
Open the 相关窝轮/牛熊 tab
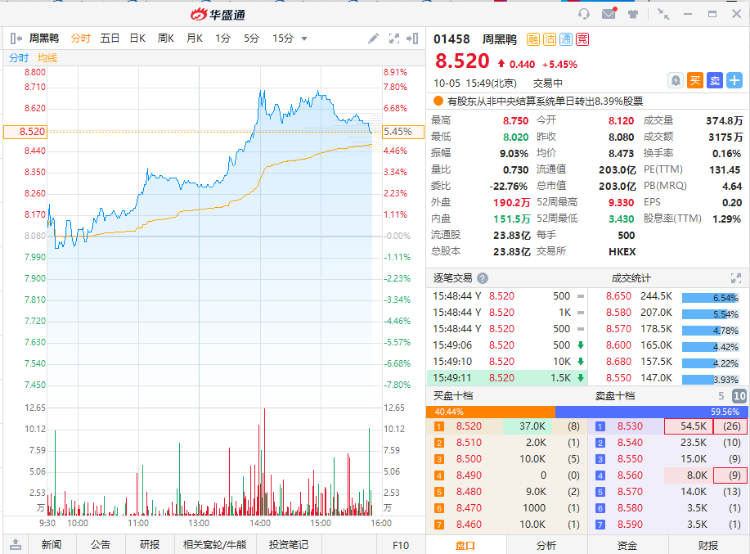[215, 544]
